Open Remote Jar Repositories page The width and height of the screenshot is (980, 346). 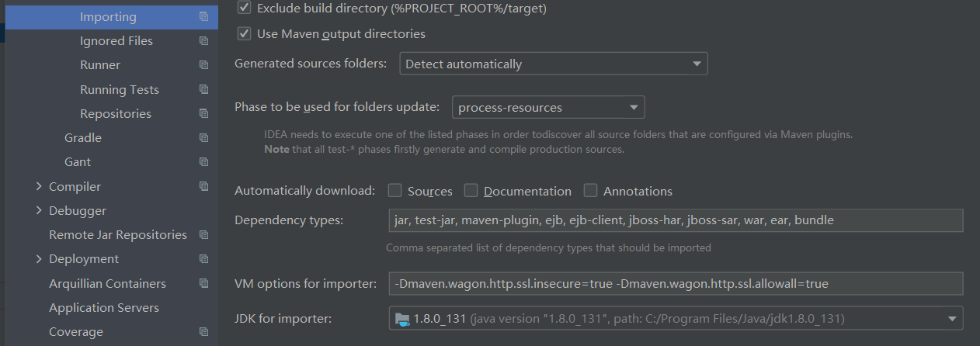(118, 235)
